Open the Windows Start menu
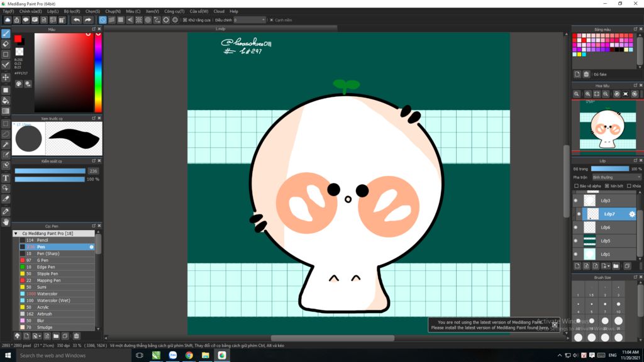The image size is (644, 362). pos(8,356)
